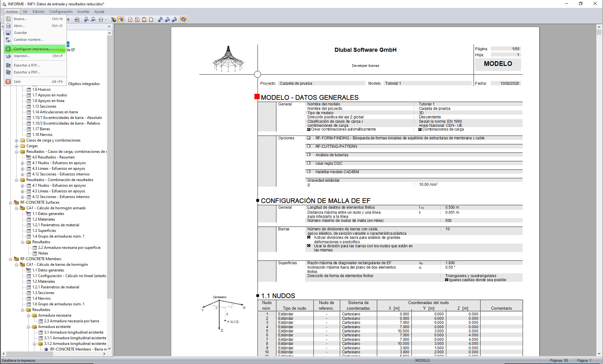Collapse the RF-CONCRETE Members tree node
Screen dimensions: 603x364
11,259
